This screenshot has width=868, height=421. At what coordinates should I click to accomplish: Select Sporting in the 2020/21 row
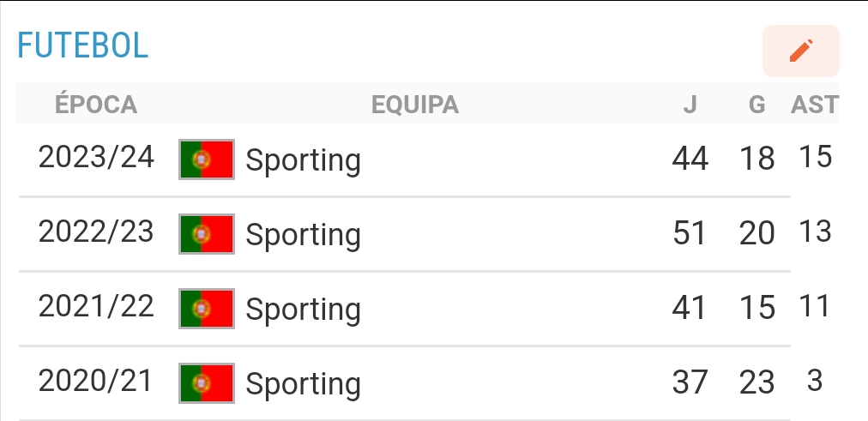click(303, 384)
